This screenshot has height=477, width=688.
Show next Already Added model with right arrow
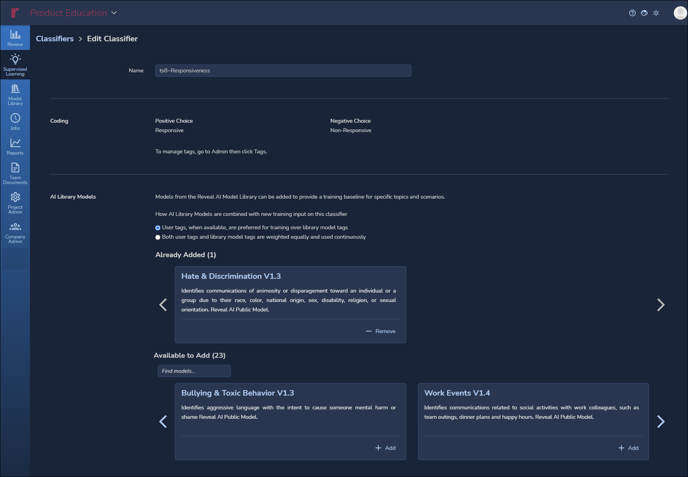coord(660,305)
